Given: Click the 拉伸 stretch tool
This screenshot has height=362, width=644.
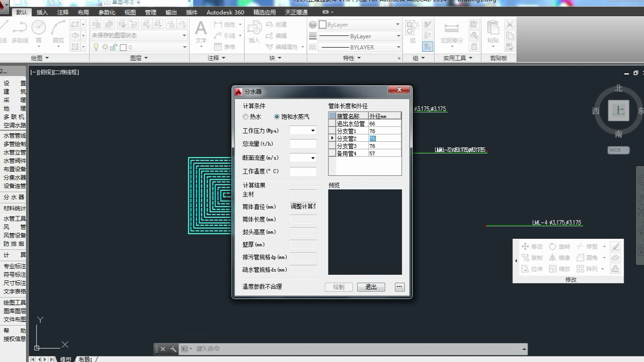Looking at the screenshot, I should (531, 269).
